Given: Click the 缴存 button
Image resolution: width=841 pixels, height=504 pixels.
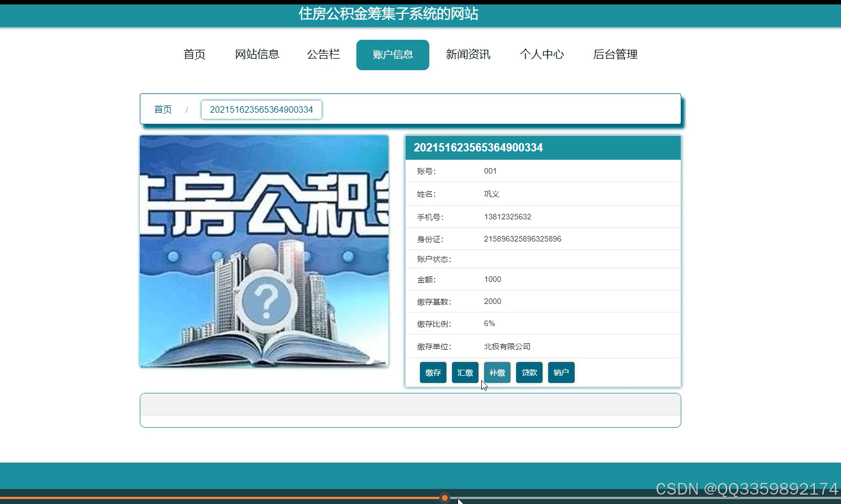Looking at the screenshot, I should [x=433, y=372].
